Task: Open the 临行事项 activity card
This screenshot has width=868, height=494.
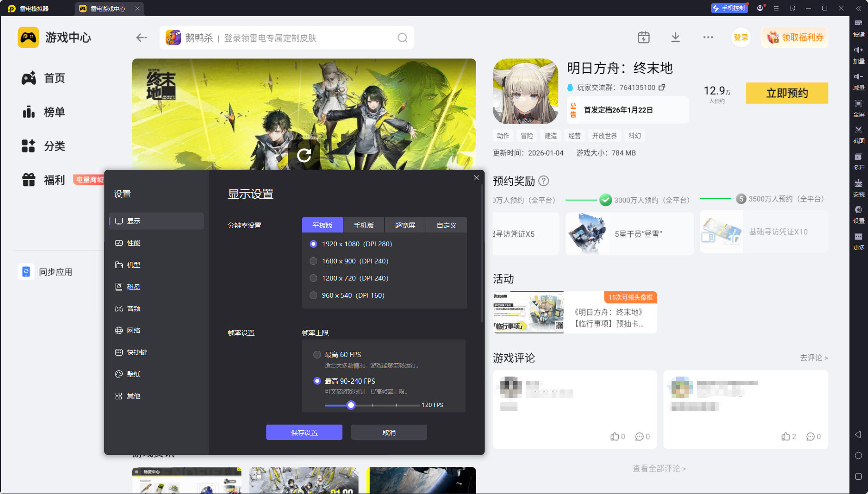Action: (x=575, y=312)
